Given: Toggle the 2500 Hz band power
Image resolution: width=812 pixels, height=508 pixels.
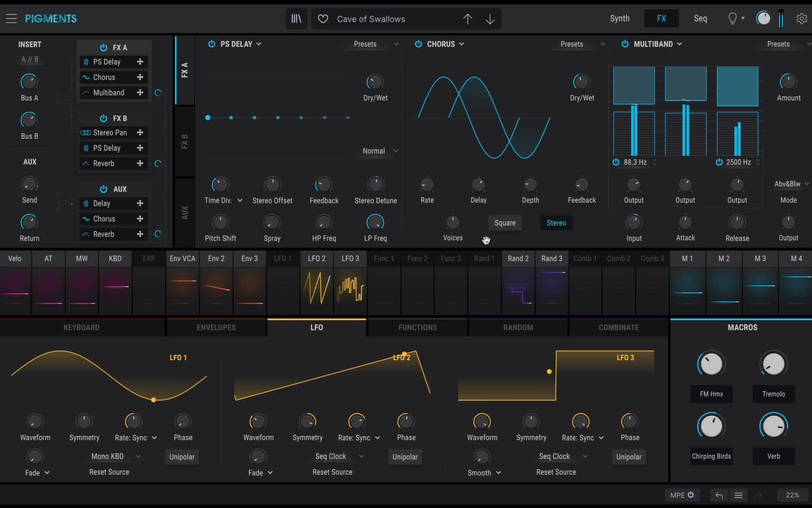Looking at the screenshot, I should click(x=719, y=162).
